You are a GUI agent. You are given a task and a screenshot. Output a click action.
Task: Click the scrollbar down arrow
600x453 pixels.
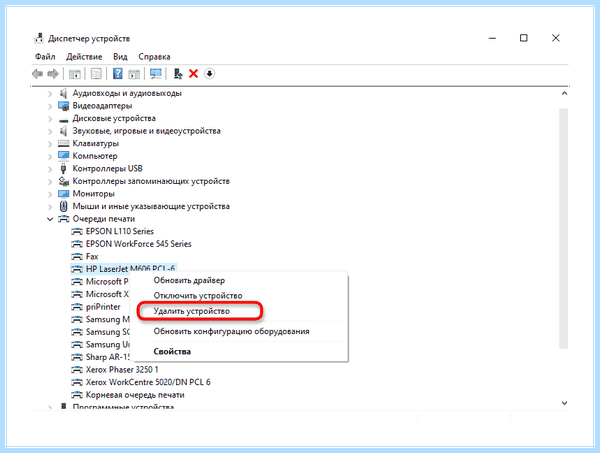coord(564,403)
